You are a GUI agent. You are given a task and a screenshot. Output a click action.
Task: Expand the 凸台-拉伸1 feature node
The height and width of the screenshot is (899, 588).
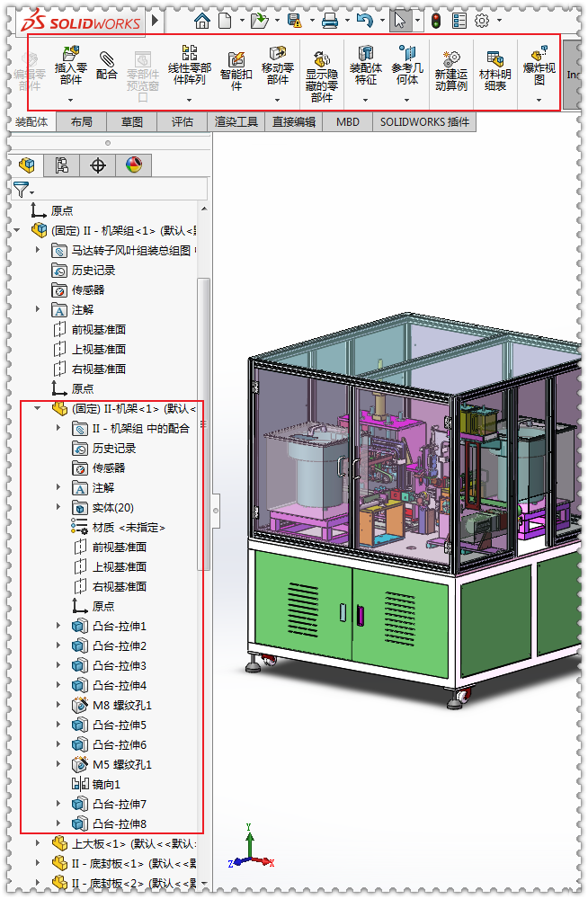click(60, 626)
